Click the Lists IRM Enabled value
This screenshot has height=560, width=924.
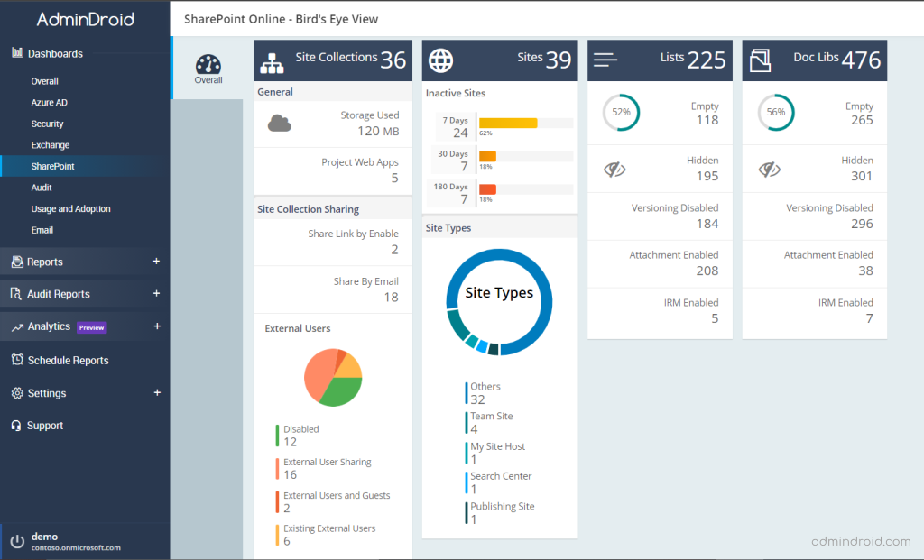715,318
